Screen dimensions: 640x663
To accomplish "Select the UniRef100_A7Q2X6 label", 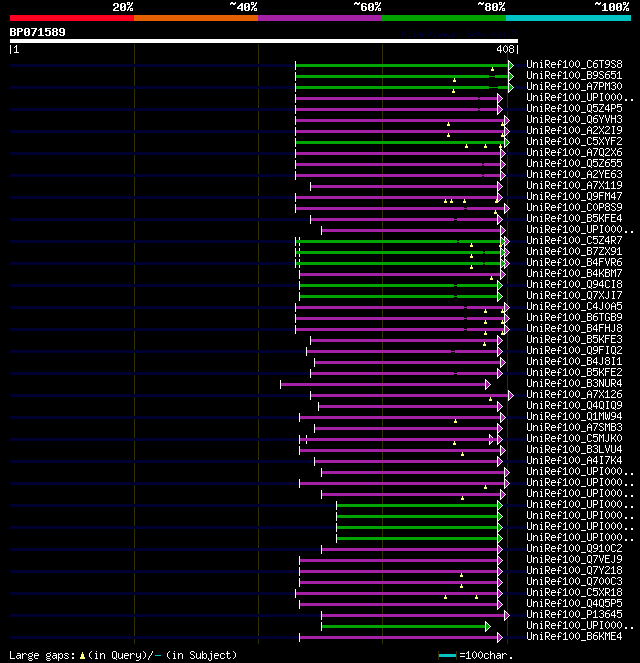I will pos(574,152).
